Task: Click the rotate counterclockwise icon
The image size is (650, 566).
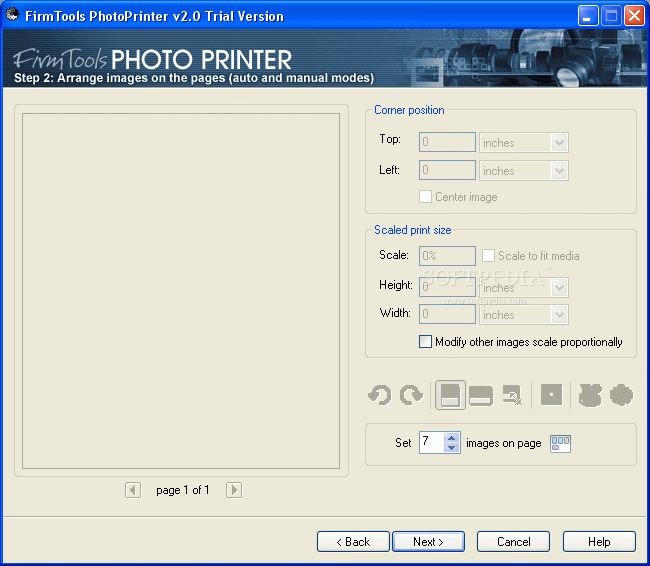Action: (x=379, y=395)
